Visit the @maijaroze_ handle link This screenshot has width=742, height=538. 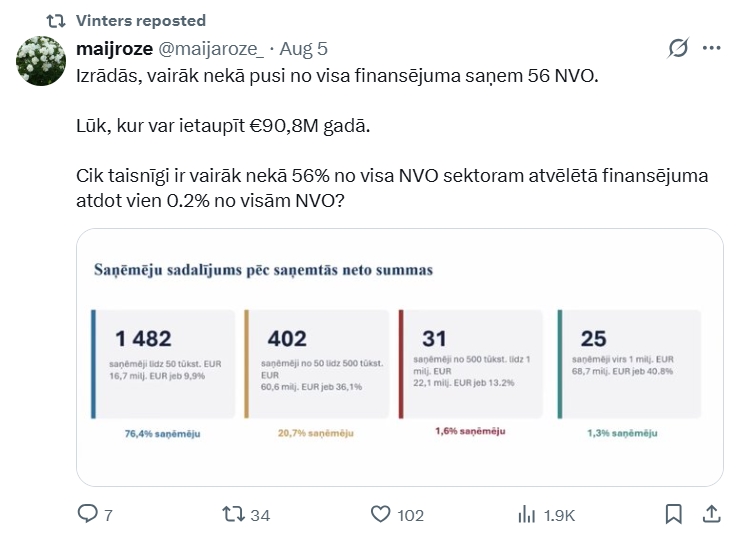[x=211, y=49]
